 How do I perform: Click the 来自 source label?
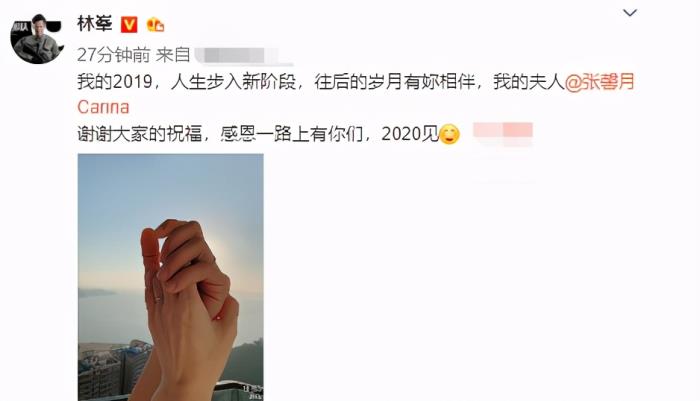click(x=173, y=55)
